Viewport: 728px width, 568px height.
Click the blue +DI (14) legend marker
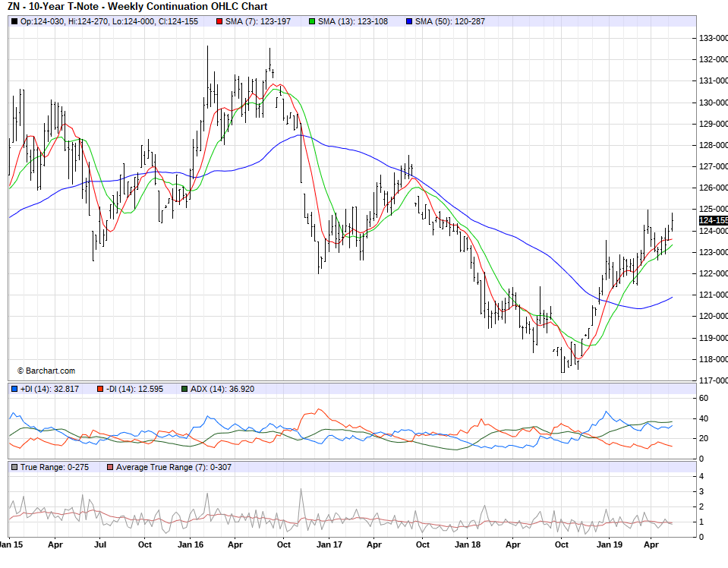coord(14,389)
